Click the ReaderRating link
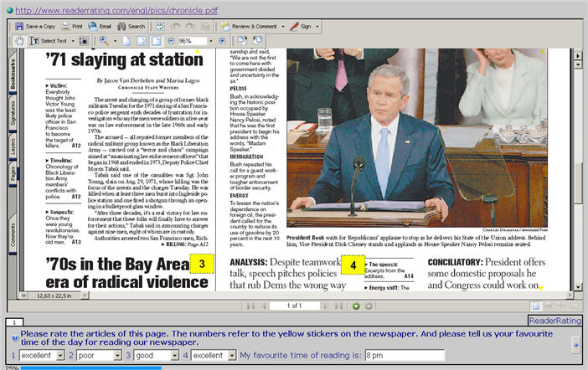Viewport: 588px width, 370px height. 555,321
